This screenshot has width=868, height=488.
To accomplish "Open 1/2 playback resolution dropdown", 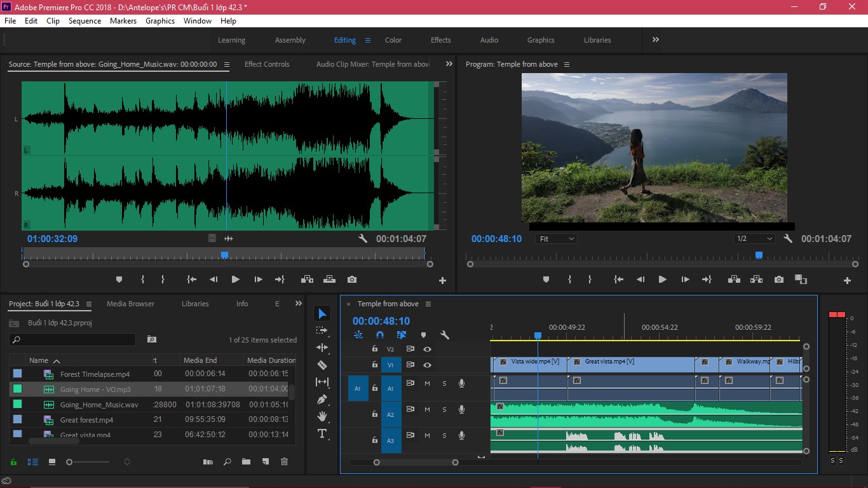I will pyautogui.click(x=755, y=239).
